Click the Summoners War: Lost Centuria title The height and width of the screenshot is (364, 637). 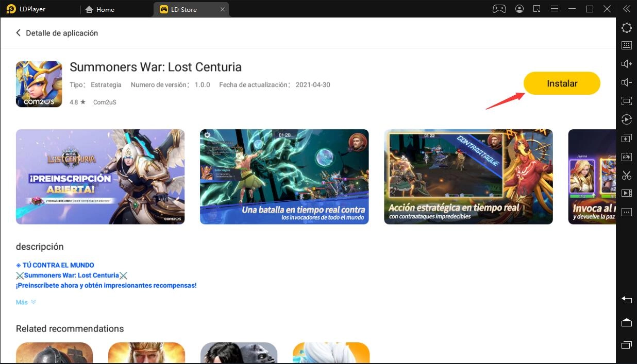pos(156,67)
